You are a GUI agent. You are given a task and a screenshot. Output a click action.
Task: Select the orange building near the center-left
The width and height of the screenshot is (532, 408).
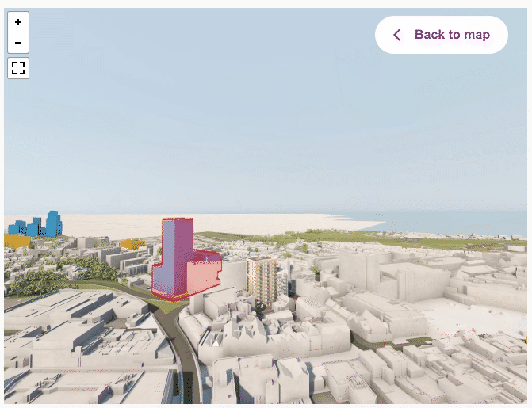tap(132, 244)
